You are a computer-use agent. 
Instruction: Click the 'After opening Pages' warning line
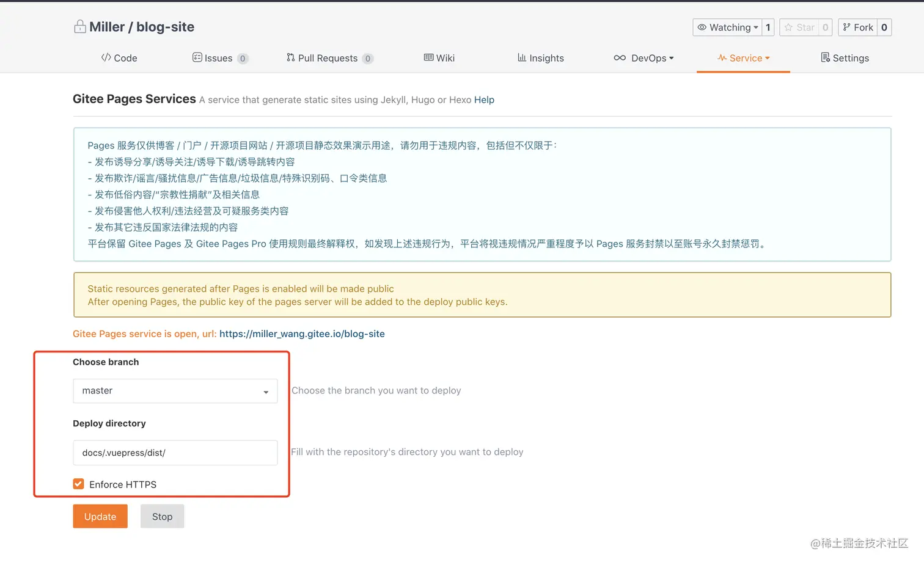(298, 302)
